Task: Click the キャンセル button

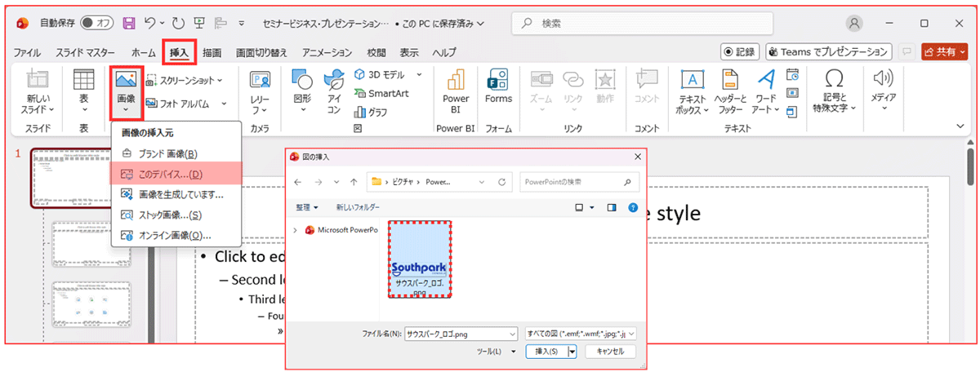Action: click(x=610, y=351)
